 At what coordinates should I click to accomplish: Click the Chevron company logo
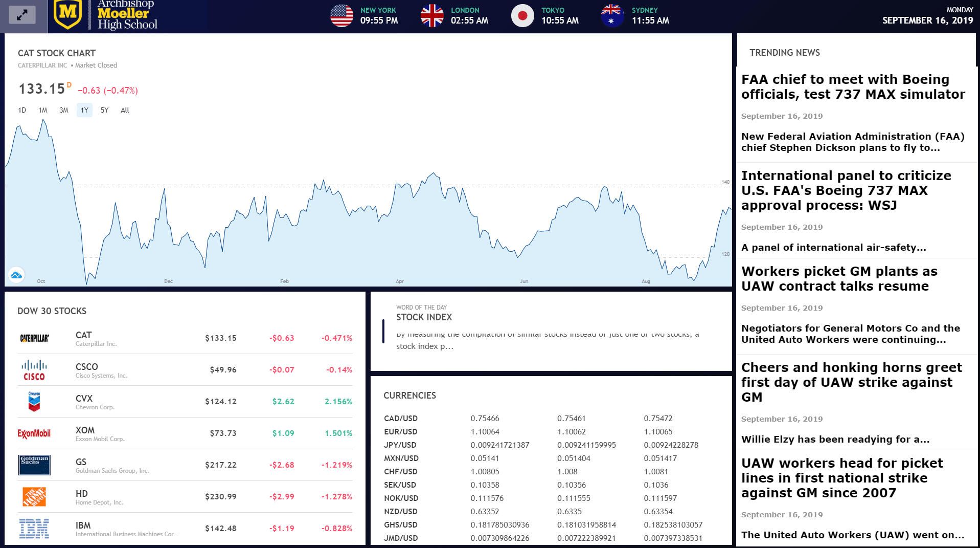coord(34,402)
